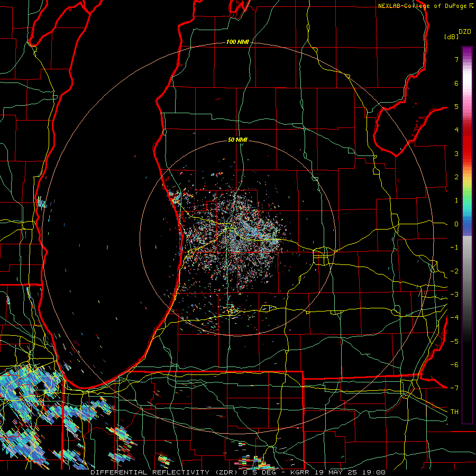Click the Differential Reflectivity caption at bottom

click(238, 472)
